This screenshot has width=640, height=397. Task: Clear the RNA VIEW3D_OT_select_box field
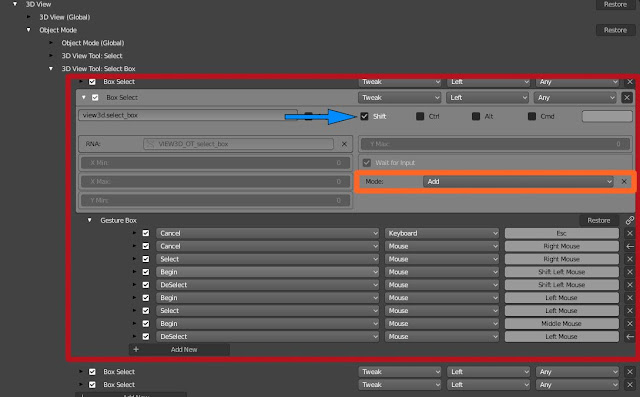tap(344, 144)
